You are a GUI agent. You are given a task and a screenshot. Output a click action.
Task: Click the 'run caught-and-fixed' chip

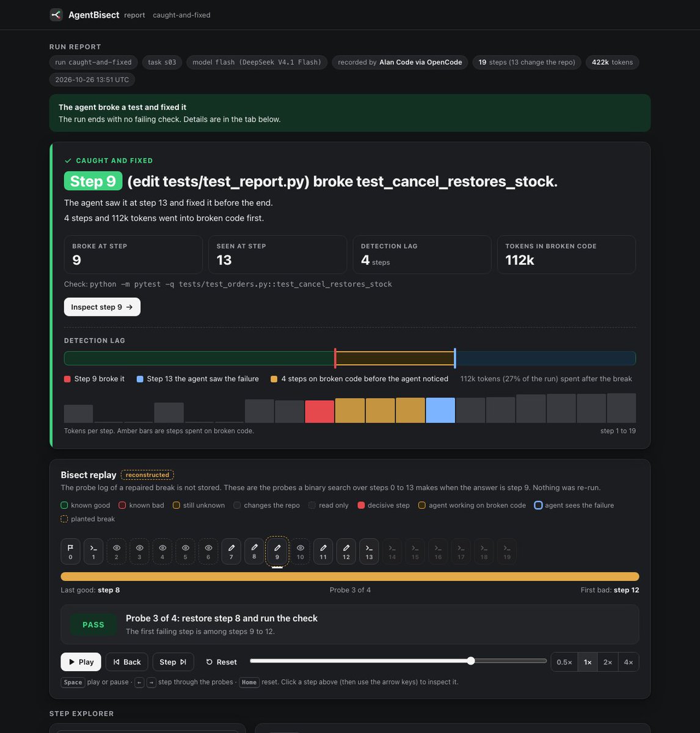click(x=93, y=62)
